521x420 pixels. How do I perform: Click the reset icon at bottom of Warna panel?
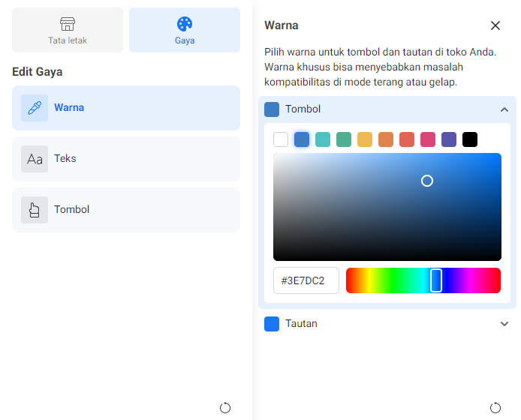[x=495, y=408]
